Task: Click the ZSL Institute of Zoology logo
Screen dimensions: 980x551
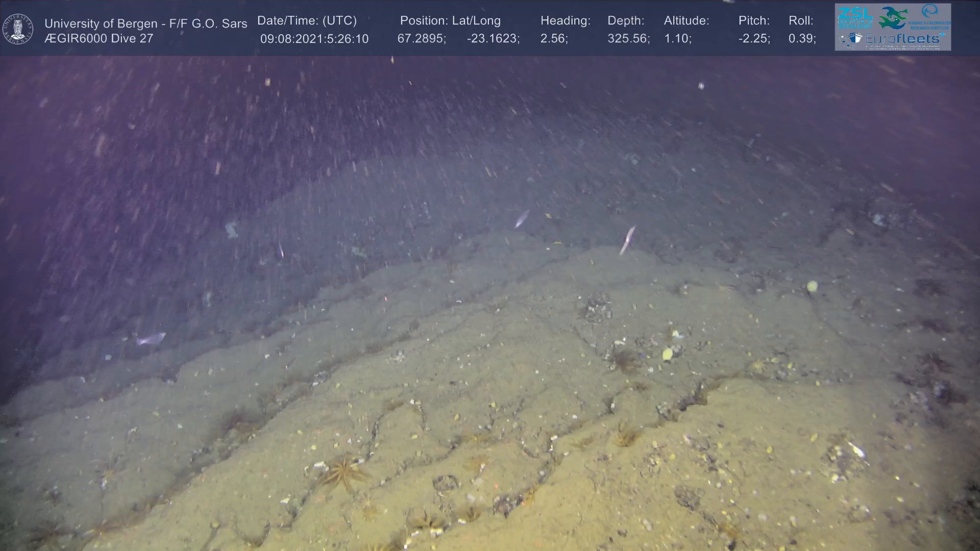Action: 855,17
